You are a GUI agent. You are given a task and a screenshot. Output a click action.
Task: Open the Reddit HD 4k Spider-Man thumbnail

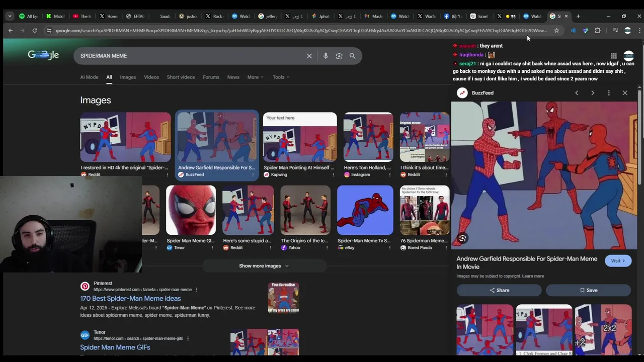point(125,138)
